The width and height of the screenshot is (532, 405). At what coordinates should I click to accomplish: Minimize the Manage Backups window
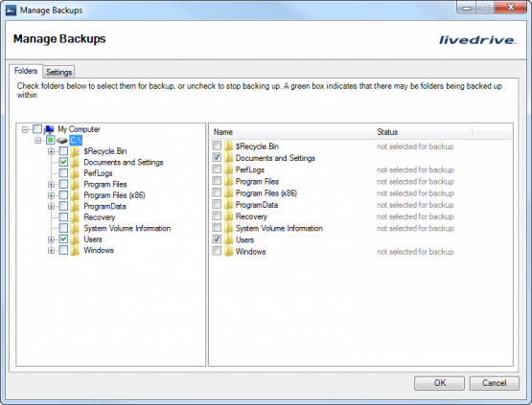point(467,8)
